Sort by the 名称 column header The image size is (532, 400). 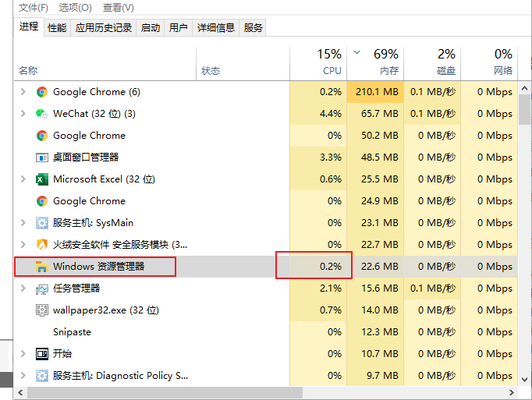pos(105,64)
